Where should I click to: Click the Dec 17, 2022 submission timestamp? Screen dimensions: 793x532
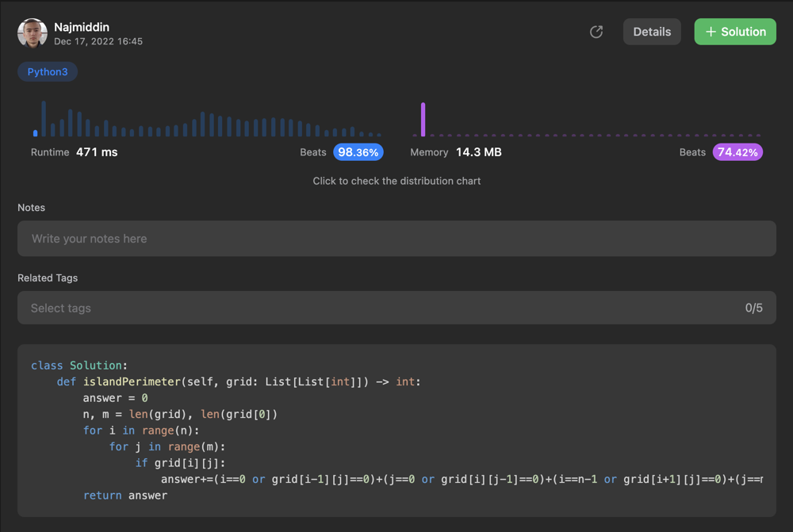[x=98, y=41]
